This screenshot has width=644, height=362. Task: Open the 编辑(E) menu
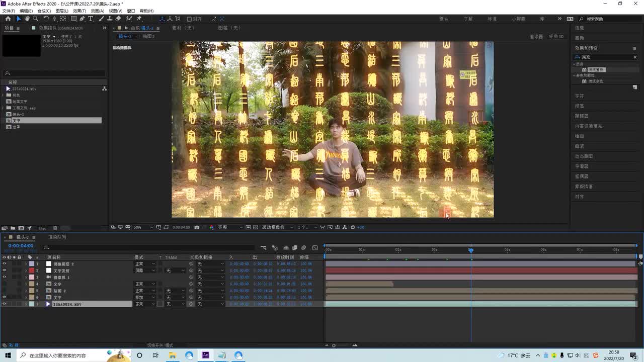point(26,11)
